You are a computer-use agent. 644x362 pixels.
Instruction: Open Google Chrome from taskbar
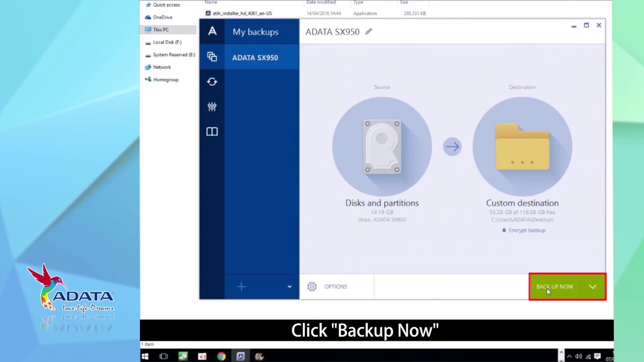click(221, 356)
